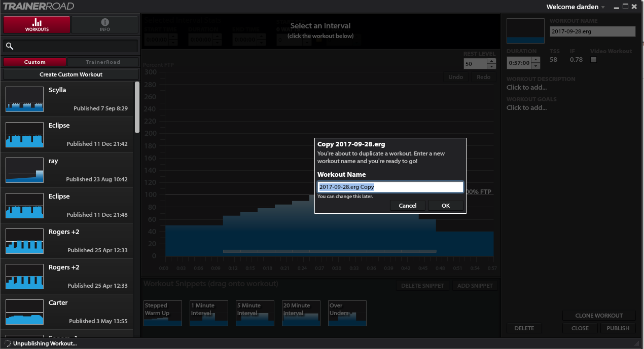Increase the workout duration stepper
The width and height of the screenshot is (644, 349).
536,60
